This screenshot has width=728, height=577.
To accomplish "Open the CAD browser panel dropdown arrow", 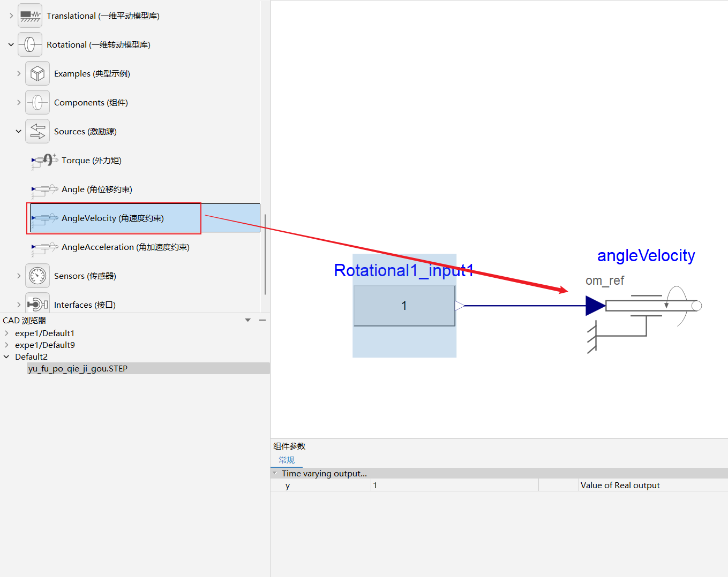I will [247, 320].
